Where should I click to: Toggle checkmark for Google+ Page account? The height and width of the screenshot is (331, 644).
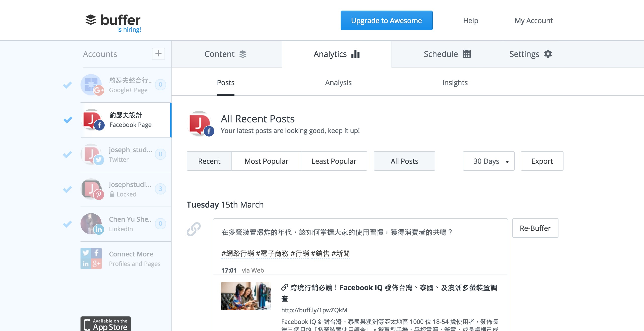point(67,85)
